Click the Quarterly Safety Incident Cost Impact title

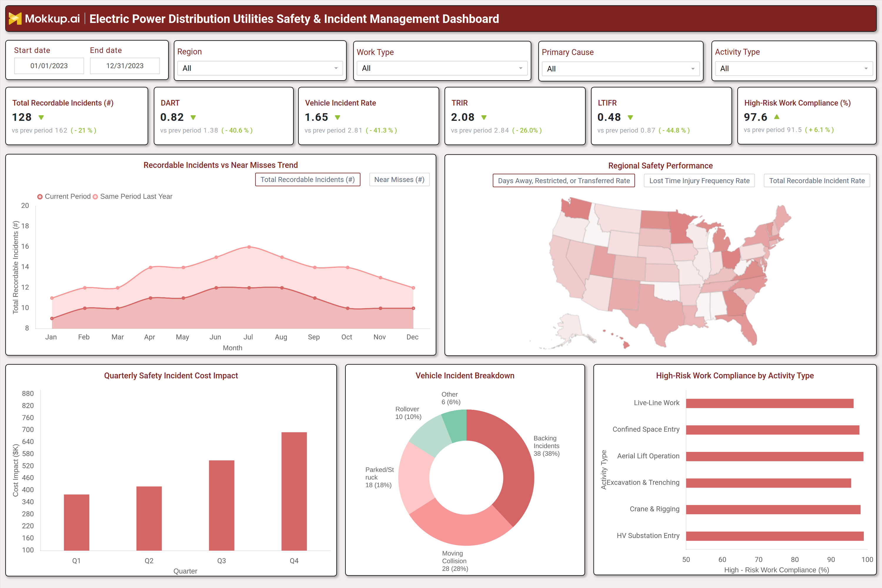[171, 375]
